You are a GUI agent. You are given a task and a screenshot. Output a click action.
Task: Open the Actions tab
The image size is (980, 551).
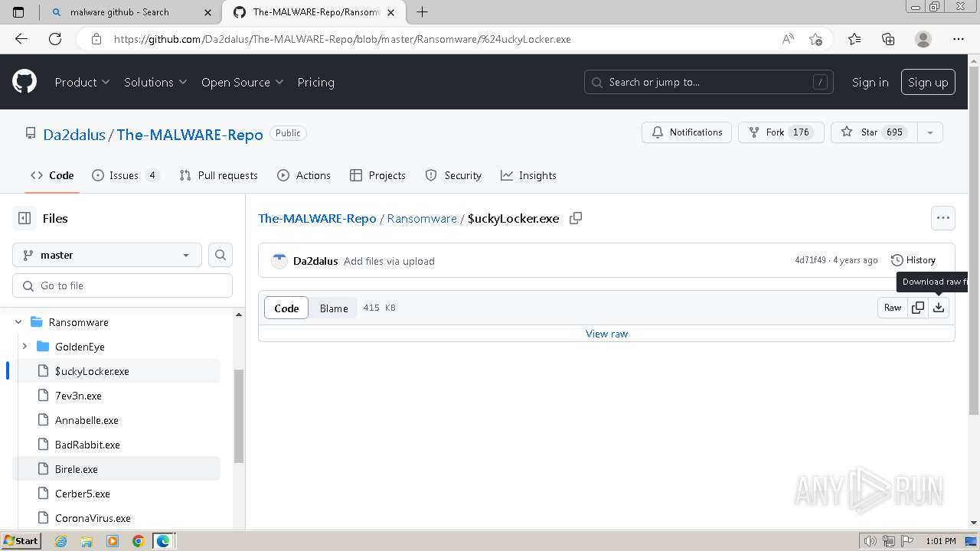[x=304, y=175]
